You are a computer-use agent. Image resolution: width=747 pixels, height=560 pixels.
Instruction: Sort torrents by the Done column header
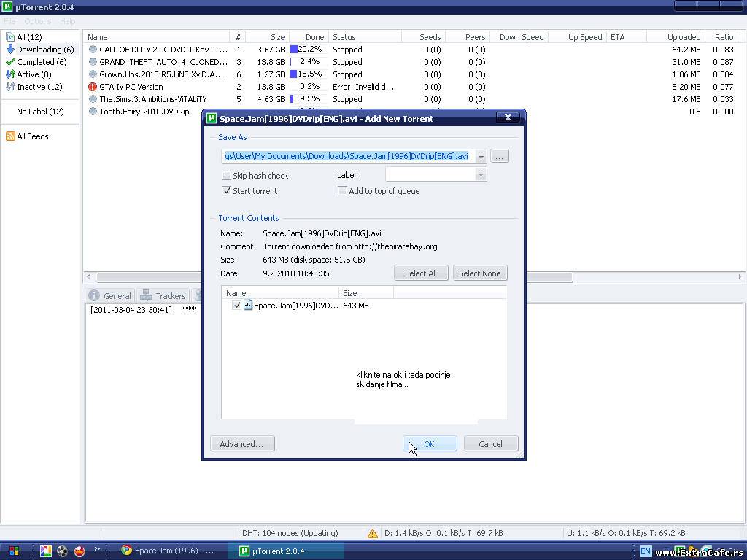click(309, 37)
